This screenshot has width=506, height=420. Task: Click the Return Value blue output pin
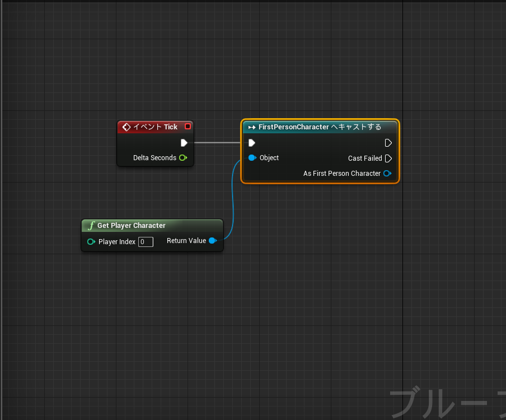tap(212, 240)
